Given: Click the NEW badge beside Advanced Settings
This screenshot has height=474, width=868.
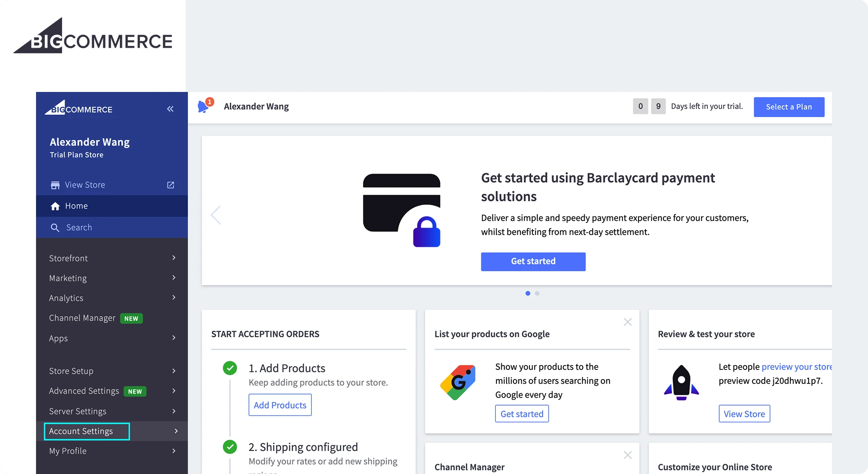Looking at the screenshot, I should coord(135,391).
